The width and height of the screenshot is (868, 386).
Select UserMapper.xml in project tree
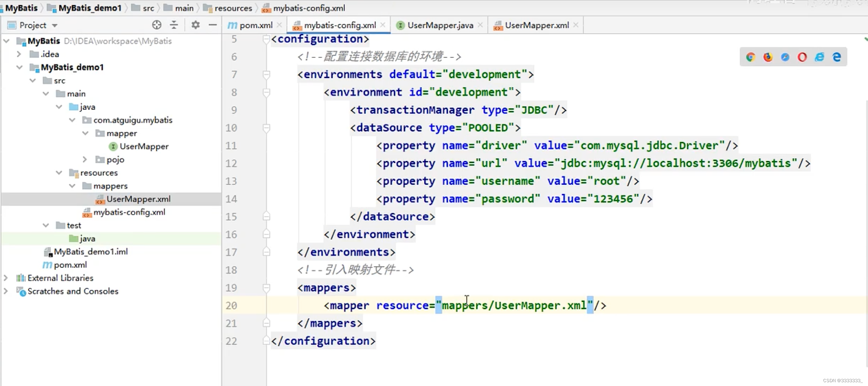[x=133, y=199]
